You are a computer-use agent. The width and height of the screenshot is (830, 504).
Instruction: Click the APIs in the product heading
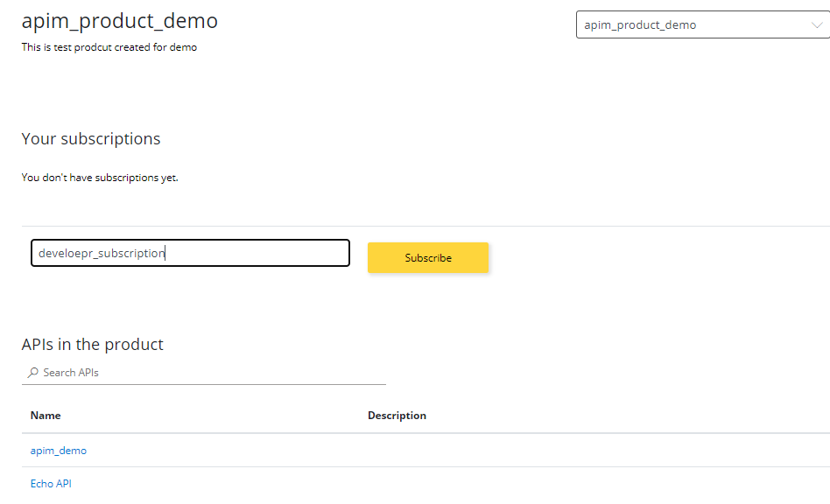92,344
